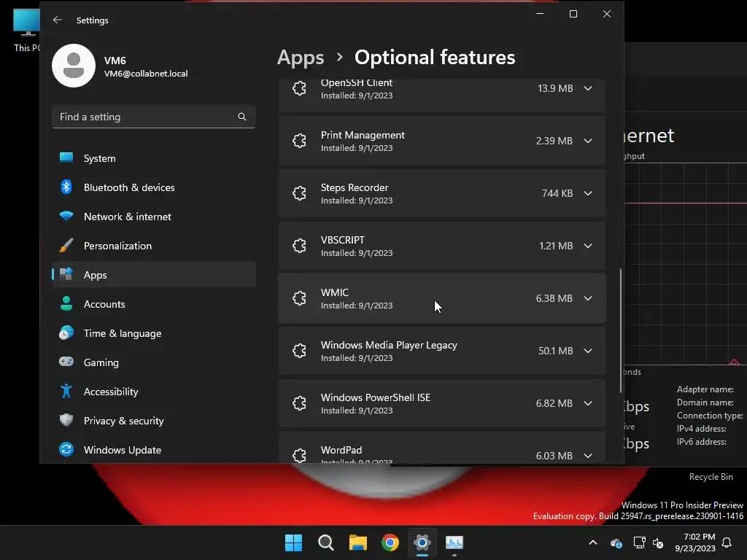Click the Settings gear in the taskbar
The height and width of the screenshot is (560, 747).
(x=422, y=542)
